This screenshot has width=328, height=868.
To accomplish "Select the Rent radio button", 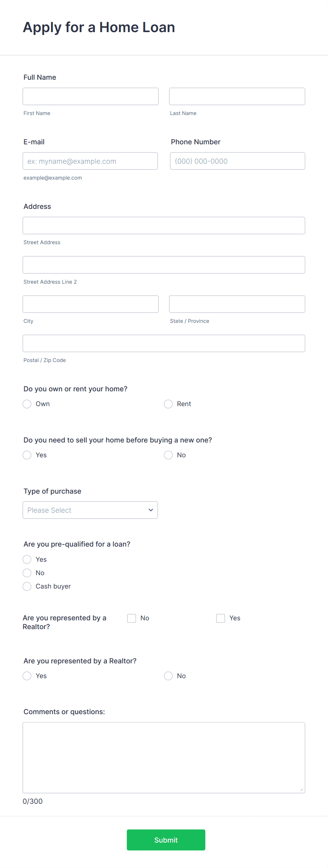I will (x=168, y=404).
